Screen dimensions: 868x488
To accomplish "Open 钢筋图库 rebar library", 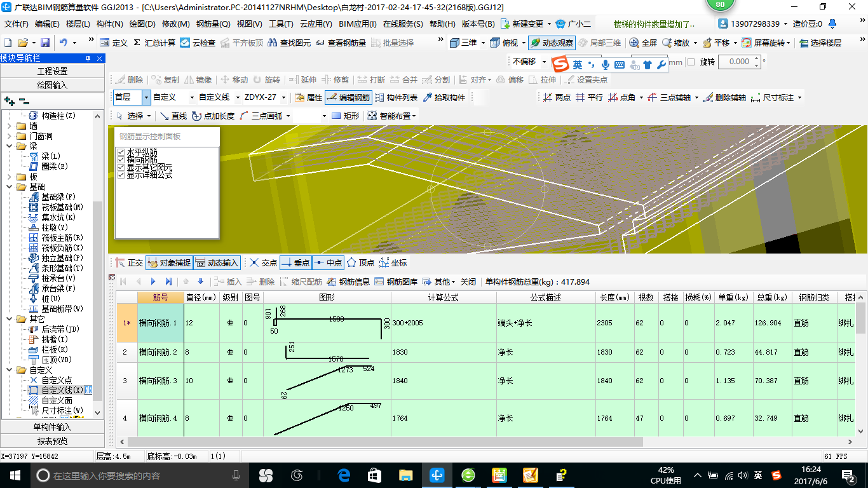I will [x=396, y=281].
